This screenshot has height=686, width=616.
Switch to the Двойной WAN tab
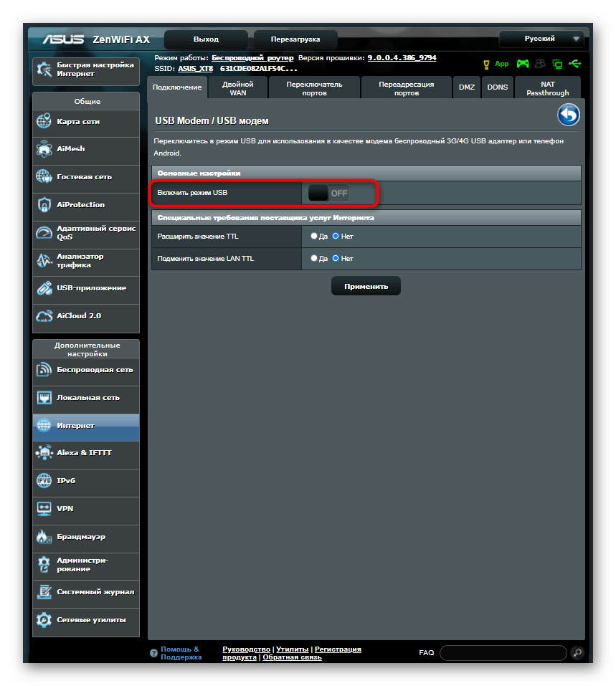tap(237, 88)
